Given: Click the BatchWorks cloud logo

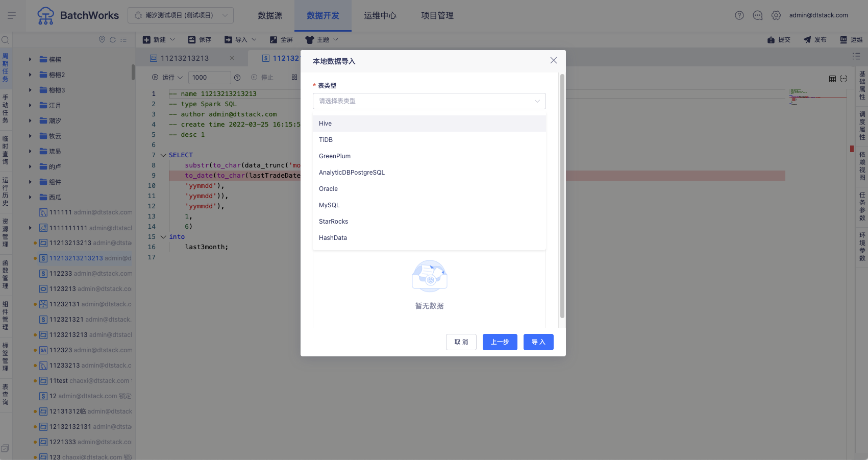Looking at the screenshot, I should tap(45, 15).
